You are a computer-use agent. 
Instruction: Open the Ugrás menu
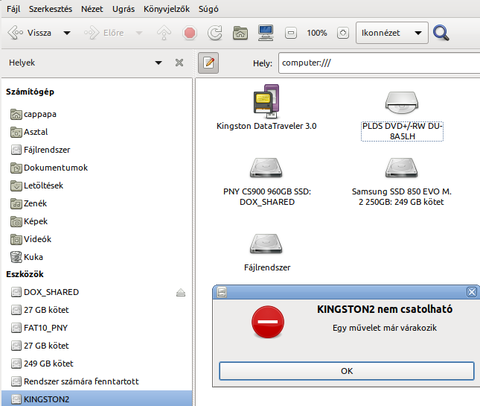pyautogui.click(x=123, y=9)
